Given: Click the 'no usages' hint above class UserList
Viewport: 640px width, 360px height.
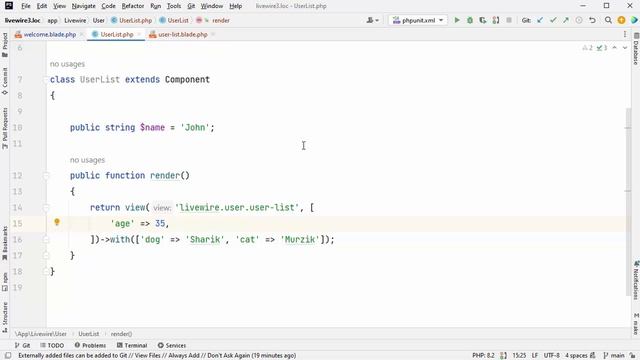Looking at the screenshot, I should point(67,64).
